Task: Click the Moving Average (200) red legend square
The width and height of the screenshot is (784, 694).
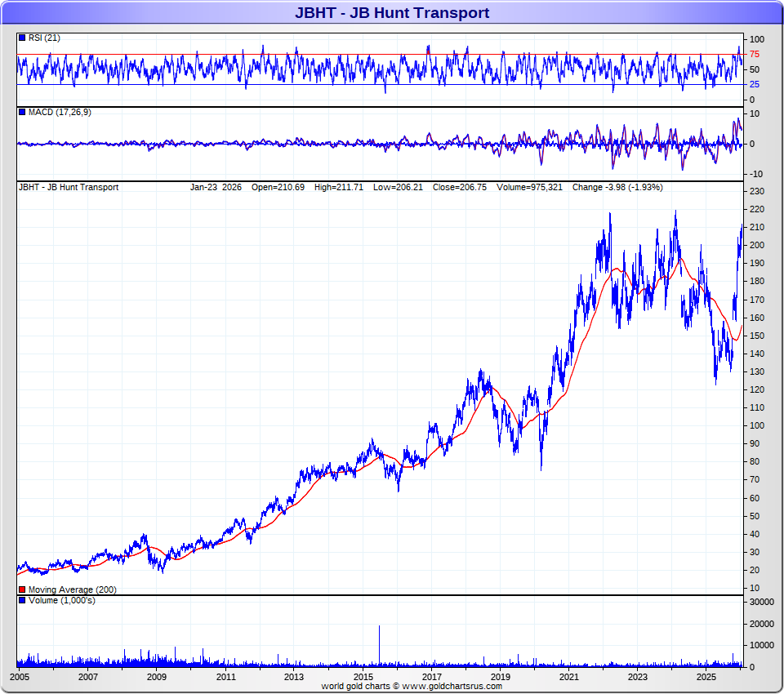Action: point(22,589)
